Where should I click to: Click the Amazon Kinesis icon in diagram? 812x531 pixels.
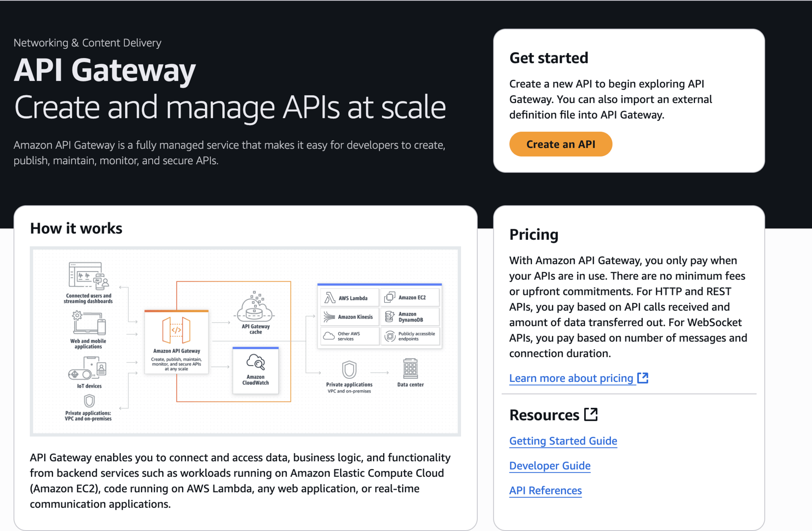point(329,317)
